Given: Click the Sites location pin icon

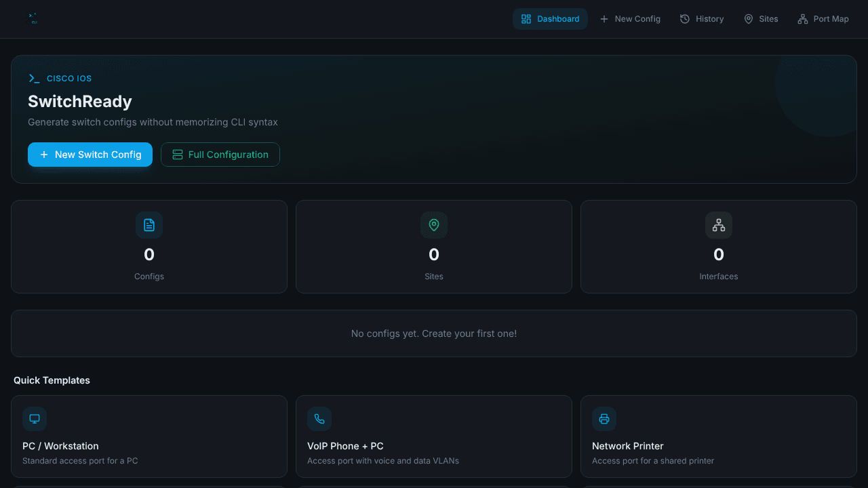Looking at the screenshot, I should [x=434, y=225].
